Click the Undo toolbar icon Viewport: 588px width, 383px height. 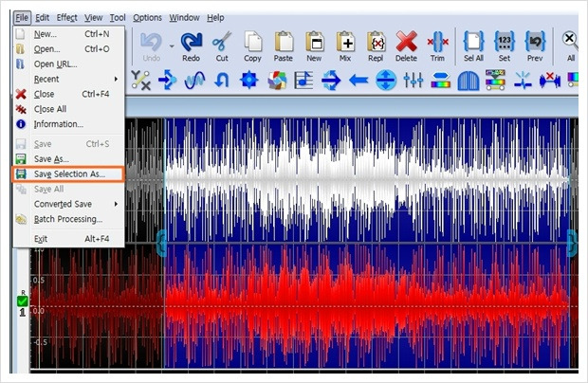(x=151, y=46)
